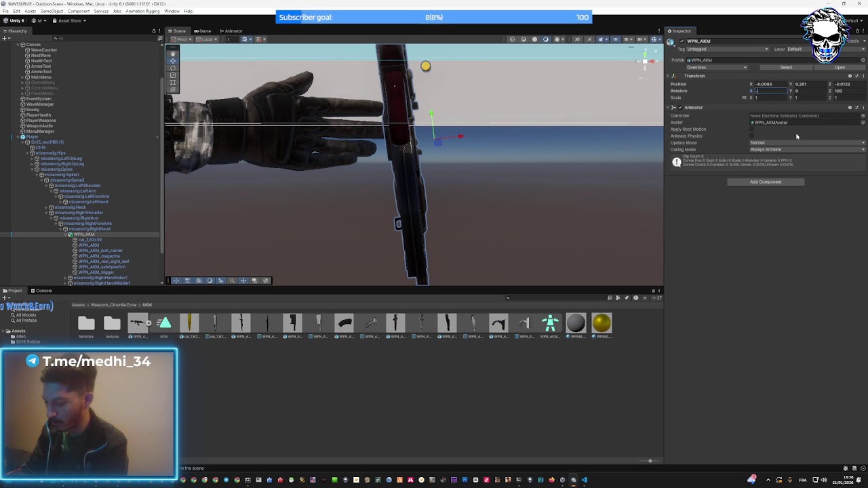
Task: Select the Rotate tool in Scene toolbar
Action: pyautogui.click(x=173, y=68)
